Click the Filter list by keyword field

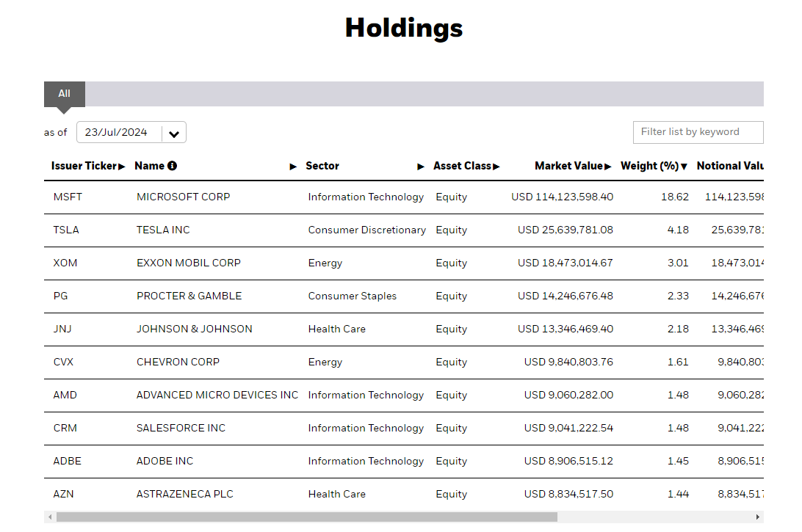coord(698,132)
